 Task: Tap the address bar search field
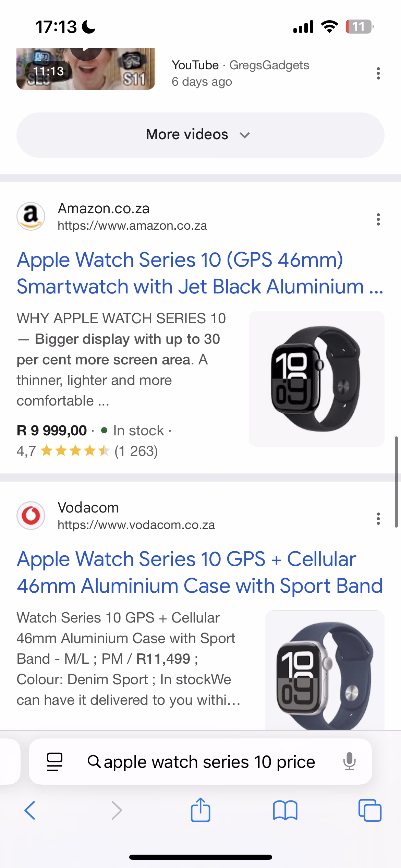click(209, 761)
